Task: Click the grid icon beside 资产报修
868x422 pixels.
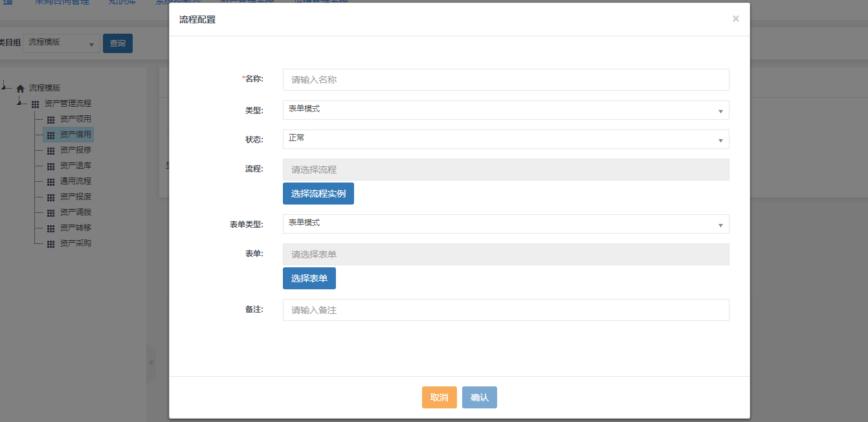Action: pos(50,151)
